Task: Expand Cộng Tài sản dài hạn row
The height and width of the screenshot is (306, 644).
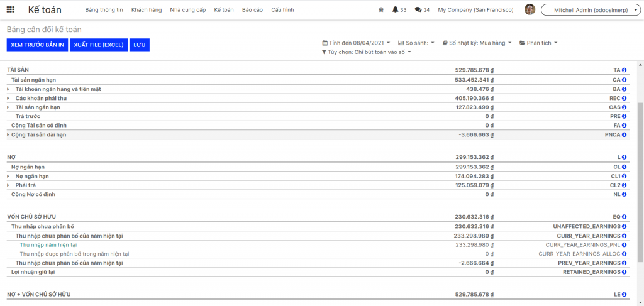Action: point(8,134)
